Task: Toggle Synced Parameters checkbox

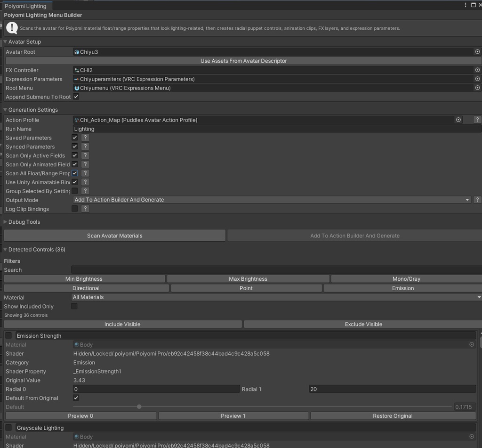Action: pos(75,147)
